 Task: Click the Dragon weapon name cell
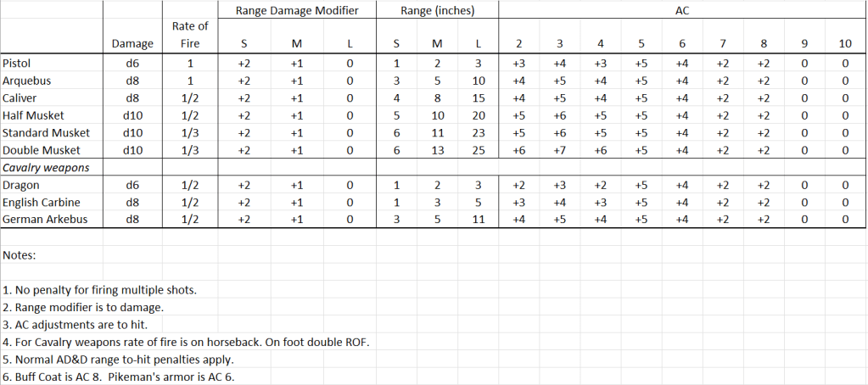(22, 185)
